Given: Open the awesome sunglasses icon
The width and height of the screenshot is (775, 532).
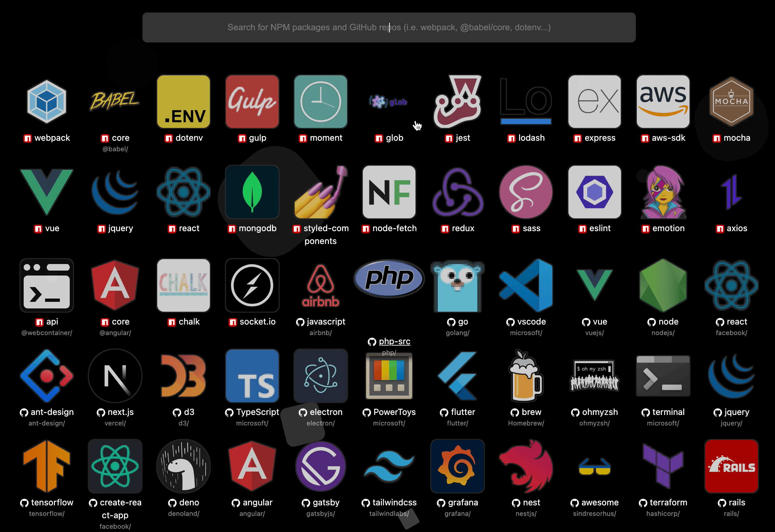Looking at the screenshot, I should [x=595, y=466].
